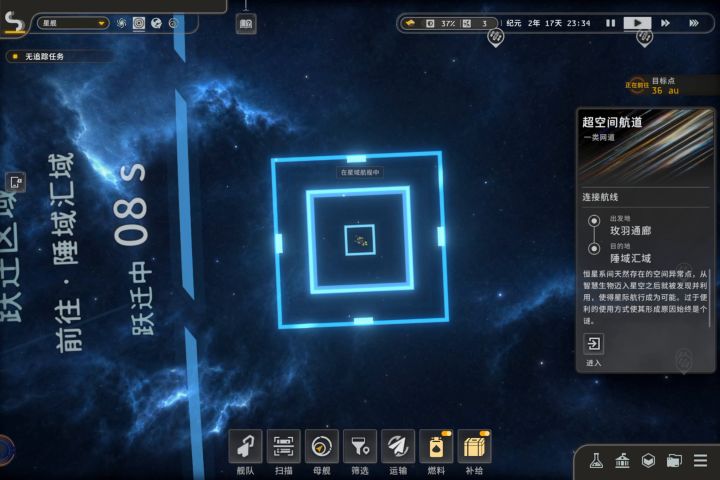
Task: Pause the game time
Action: (x=610, y=23)
